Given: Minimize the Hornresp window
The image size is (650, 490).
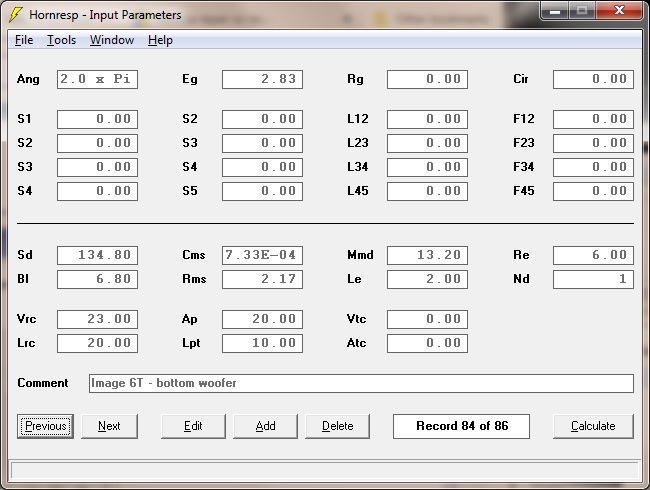Looking at the screenshot, I should [x=555, y=11].
